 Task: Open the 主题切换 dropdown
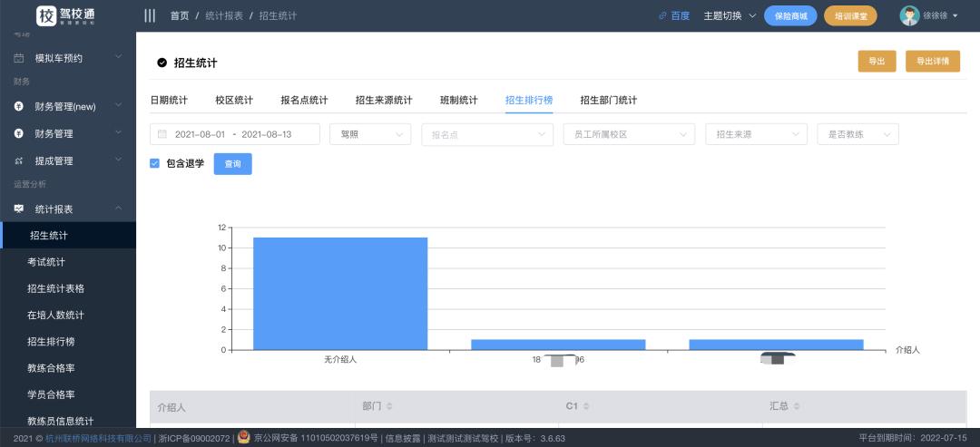(x=730, y=15)
